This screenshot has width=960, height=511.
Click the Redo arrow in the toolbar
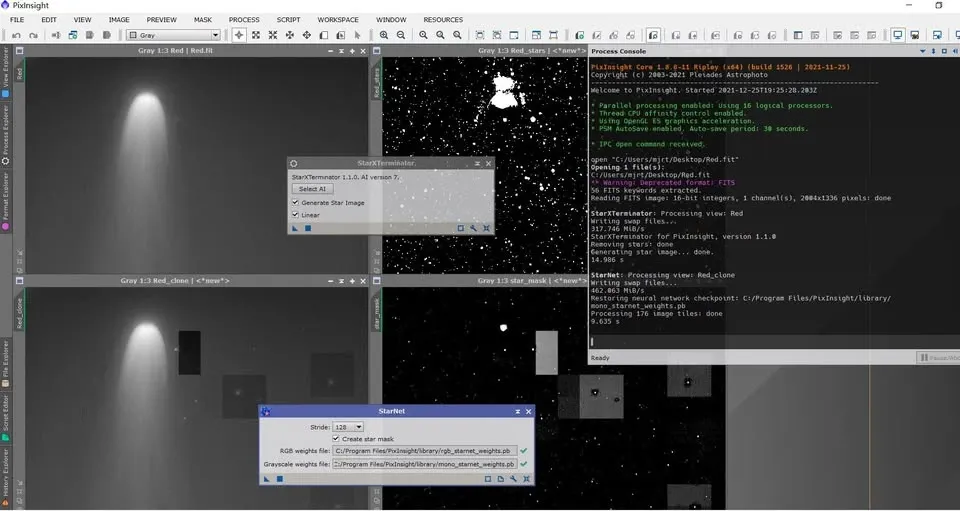click(34, 35)
